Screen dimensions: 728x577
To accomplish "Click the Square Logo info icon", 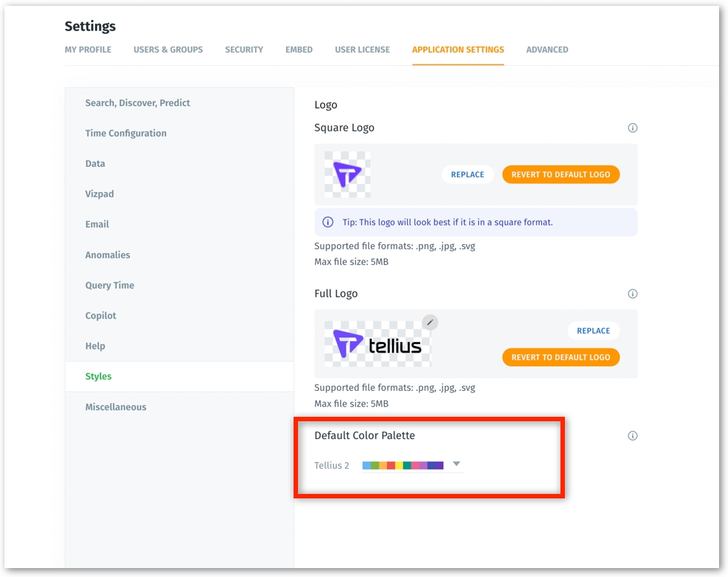I will coord(632,128).
